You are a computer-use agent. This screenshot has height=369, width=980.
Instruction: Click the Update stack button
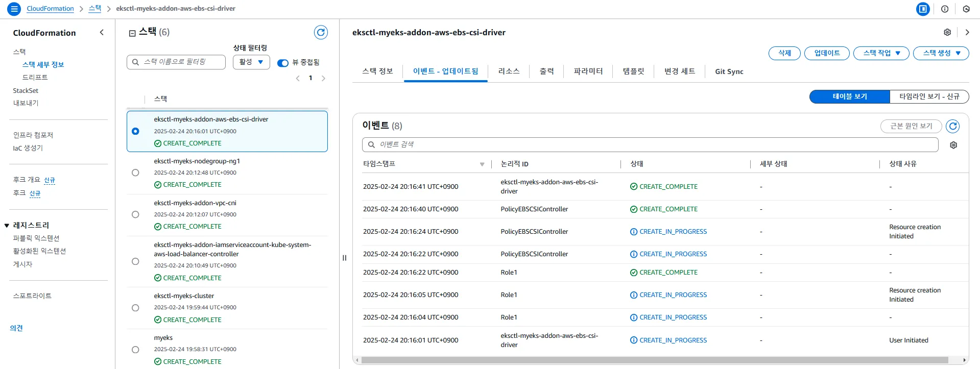coord(827,53)
